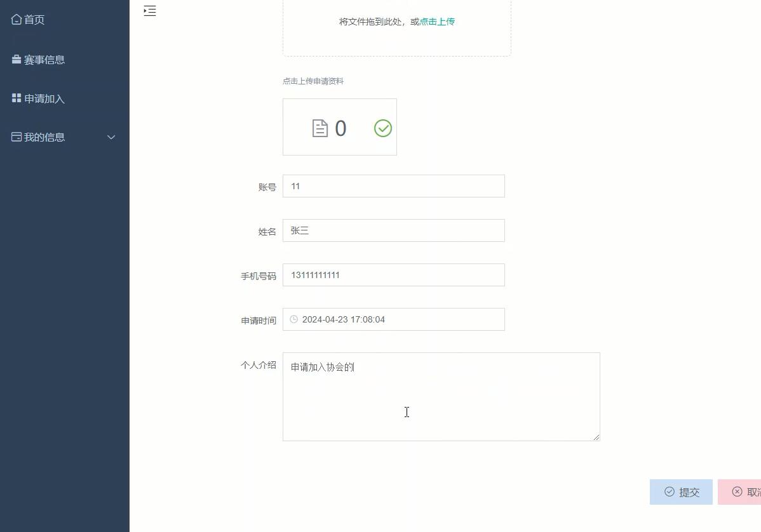Click inside the 个人介绍 textarea
The image size is (761, 532).
(x=441, y=397)
